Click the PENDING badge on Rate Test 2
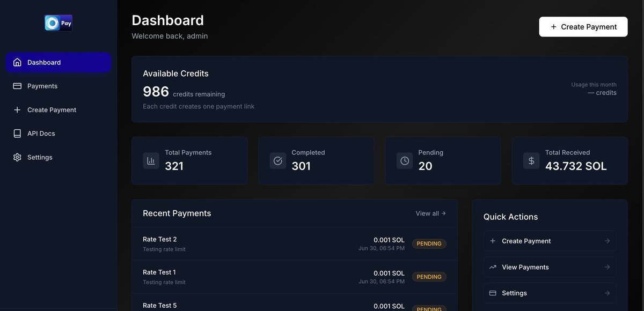Screen dimensions: 644x311 point(429,244)
